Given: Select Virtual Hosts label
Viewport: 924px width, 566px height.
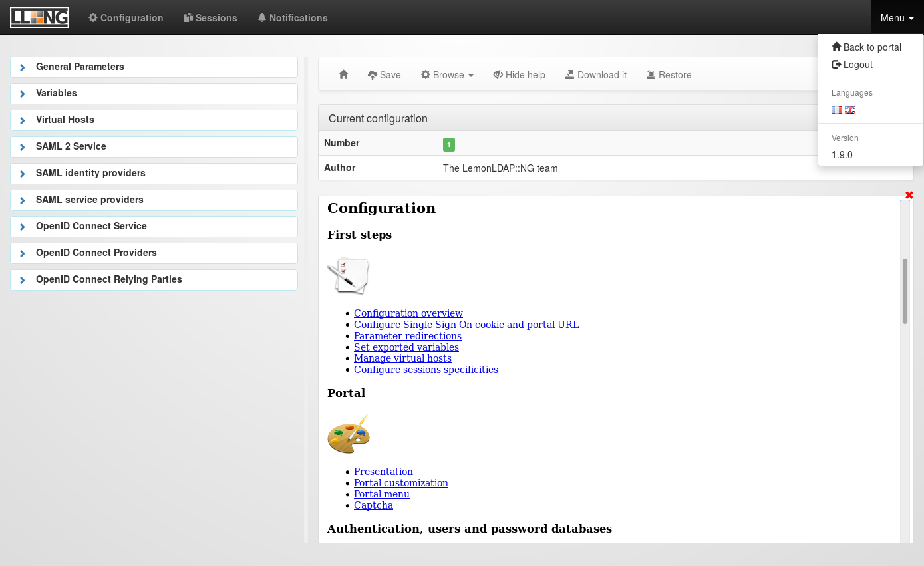Looking at the screenshot, I should pyautogui.click(x=65, y=120).
